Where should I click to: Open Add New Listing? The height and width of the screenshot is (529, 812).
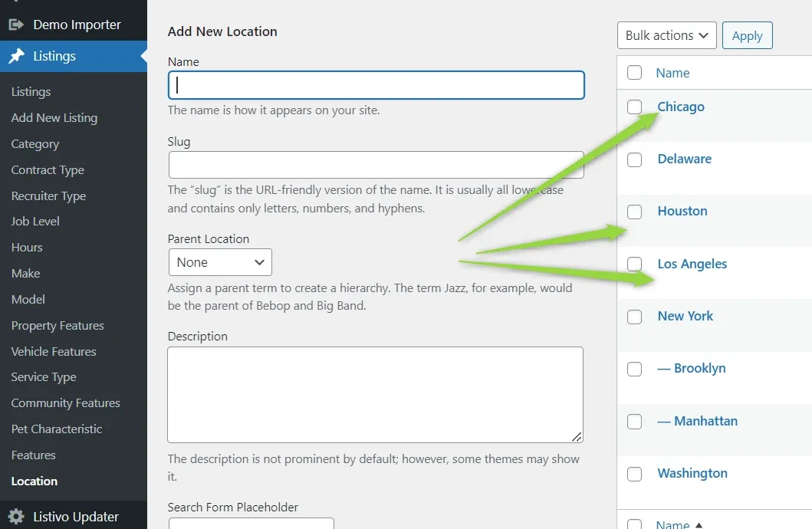tap(54, 118)
